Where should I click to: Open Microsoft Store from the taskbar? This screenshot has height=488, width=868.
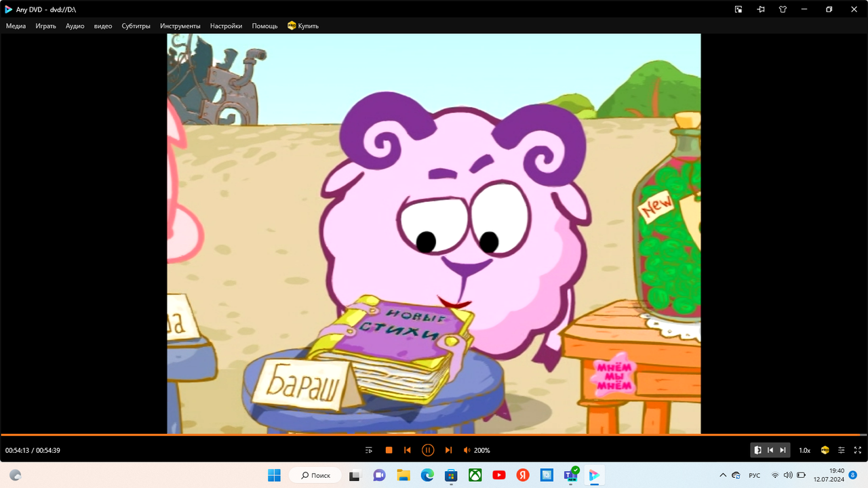pos(451,475)
